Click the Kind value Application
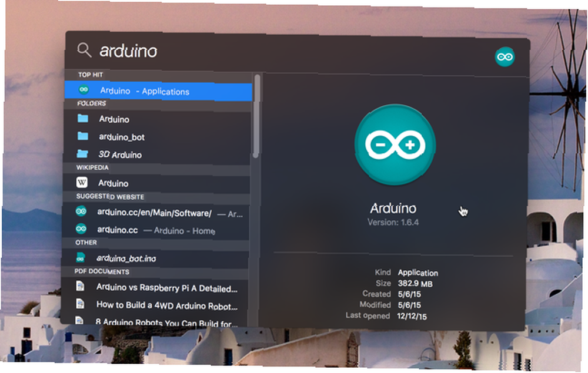 click(417, 273)
